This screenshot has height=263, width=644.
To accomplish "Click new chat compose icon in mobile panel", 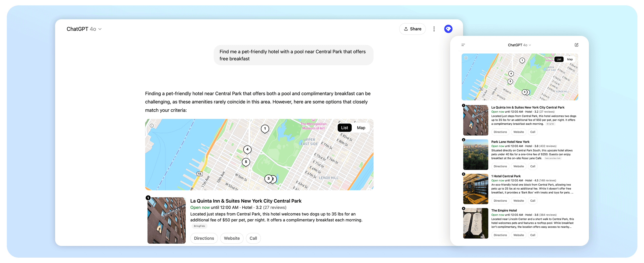I will click(576, 45).
